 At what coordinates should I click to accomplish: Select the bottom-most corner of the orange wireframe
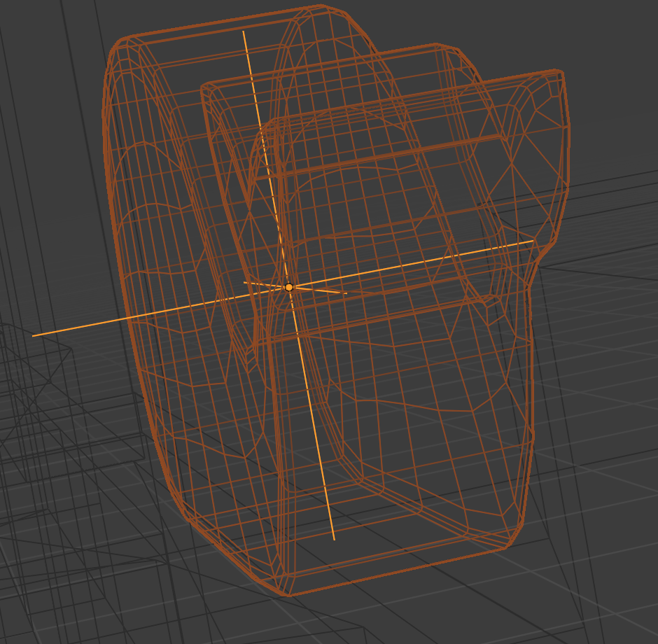288,594
